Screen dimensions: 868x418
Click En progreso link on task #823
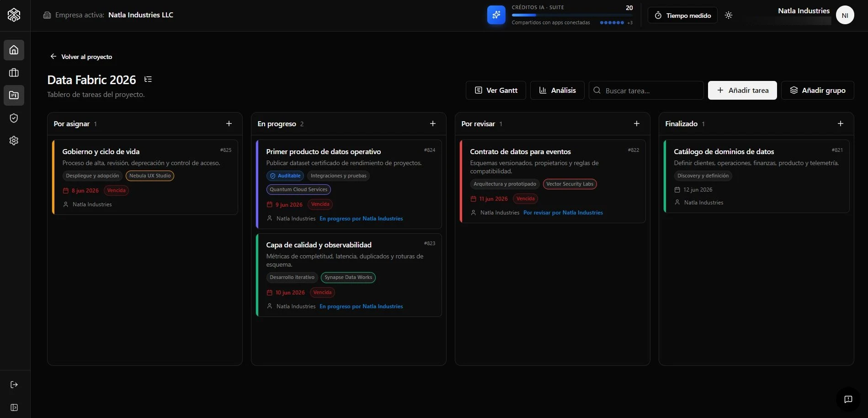[x=361, y=306]
